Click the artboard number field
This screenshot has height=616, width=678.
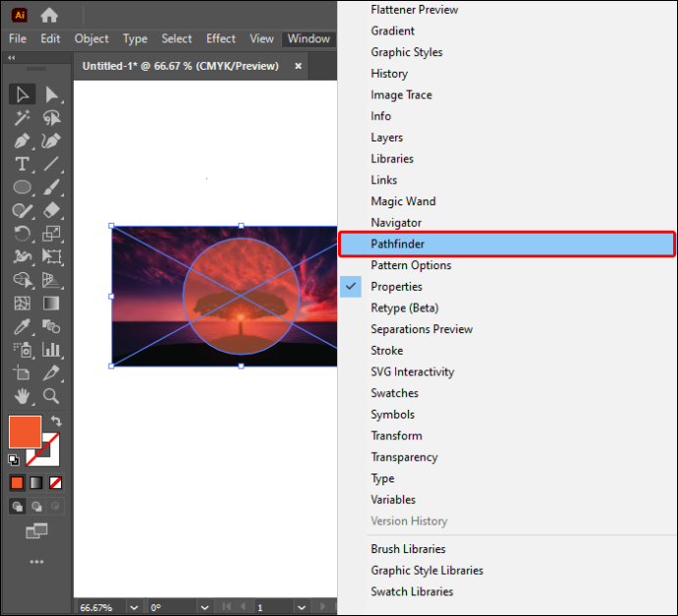pyautogui.click(x=275, y=607)
